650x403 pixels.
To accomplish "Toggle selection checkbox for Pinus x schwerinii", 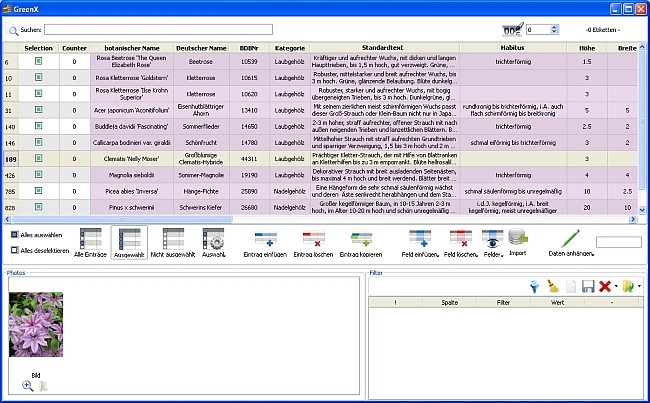I will (x=39, y=207).
